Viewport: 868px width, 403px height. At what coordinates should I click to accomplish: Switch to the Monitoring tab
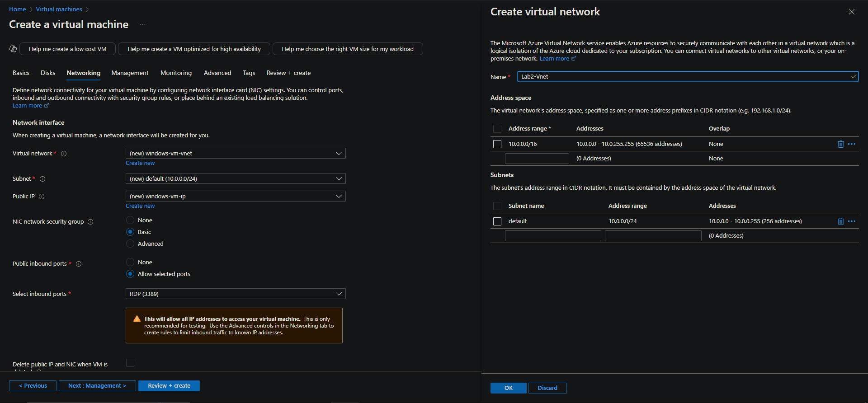[x=176, y=73]
